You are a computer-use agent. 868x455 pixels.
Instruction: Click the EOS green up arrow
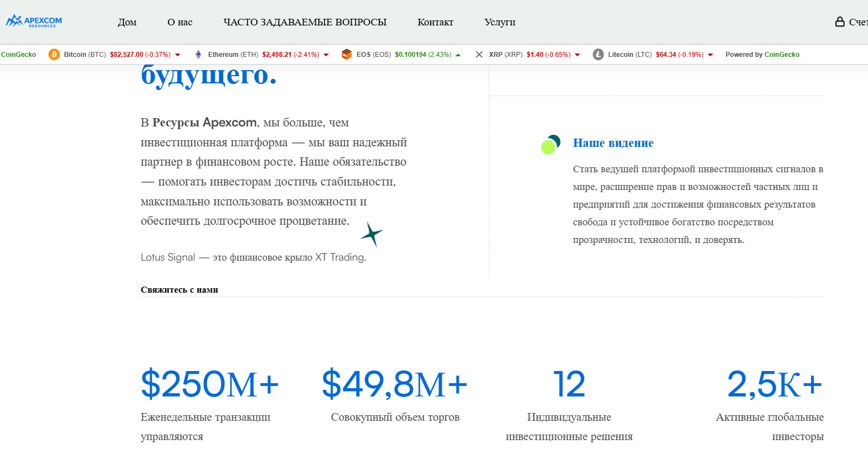(458, 55)
